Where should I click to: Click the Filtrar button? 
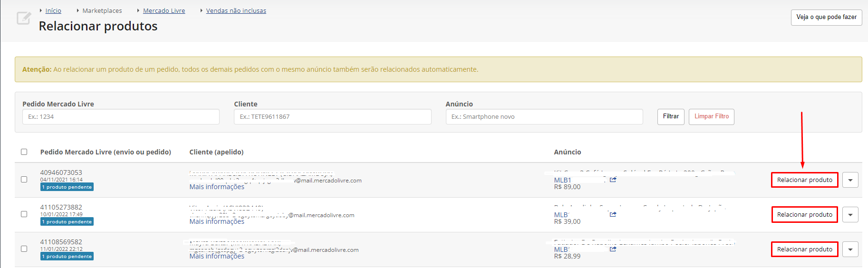coord(671,117)
